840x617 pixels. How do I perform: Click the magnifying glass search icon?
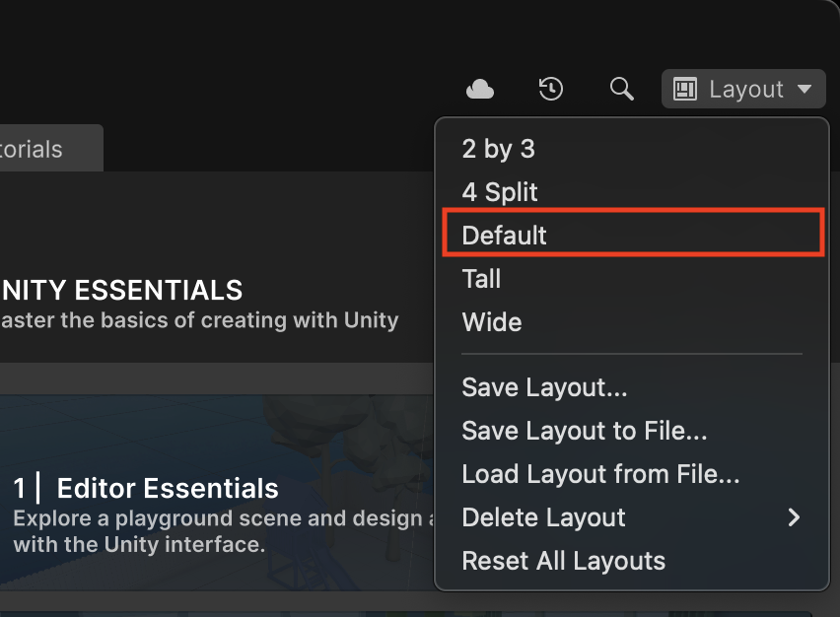click(621, 90)
